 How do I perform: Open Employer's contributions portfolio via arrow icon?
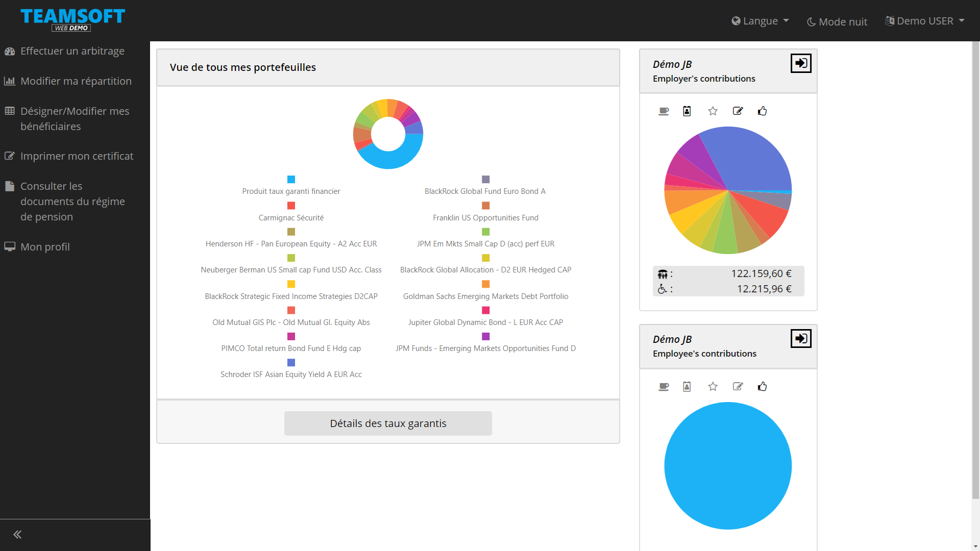801,63
